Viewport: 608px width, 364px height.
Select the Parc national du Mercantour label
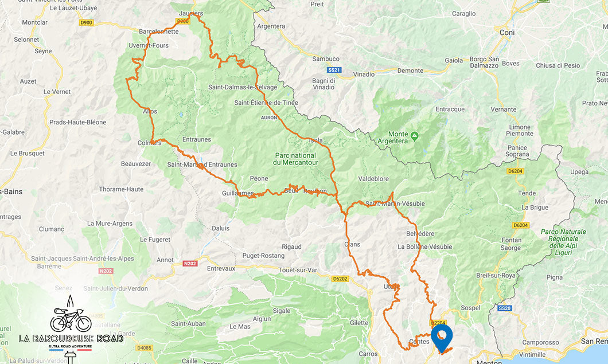(295, 159)
